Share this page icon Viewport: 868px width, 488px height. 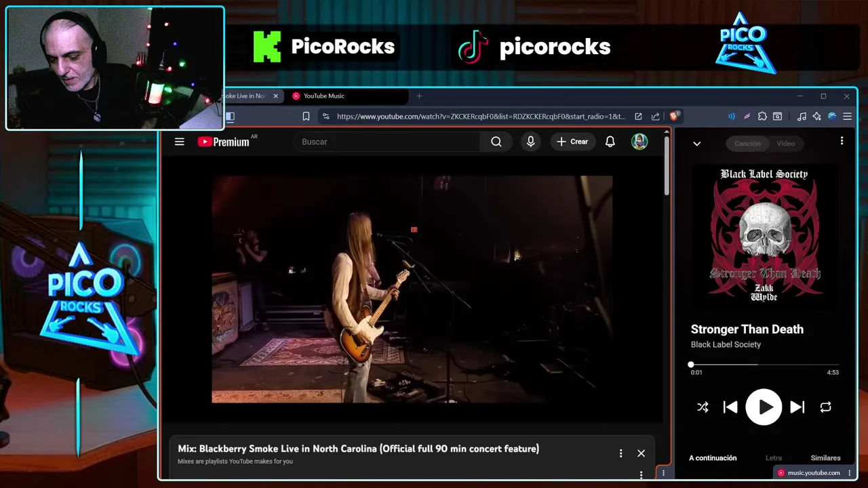[x=655, y=117]
